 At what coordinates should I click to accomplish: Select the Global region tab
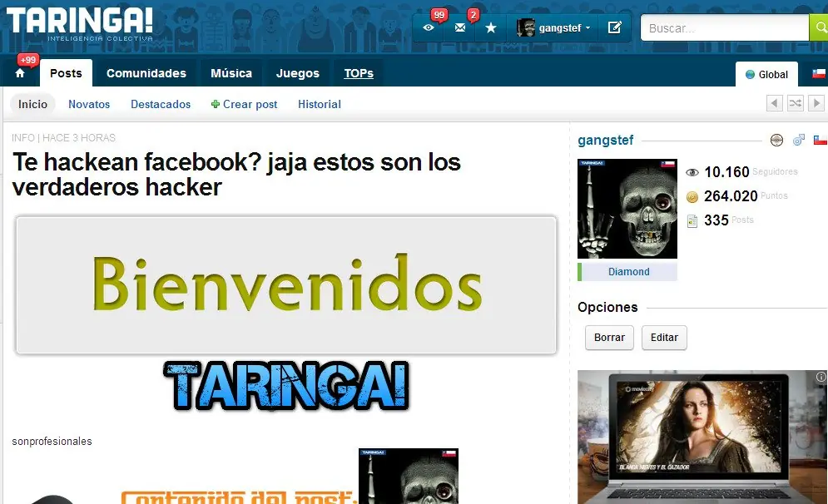[x=766, y=74]
